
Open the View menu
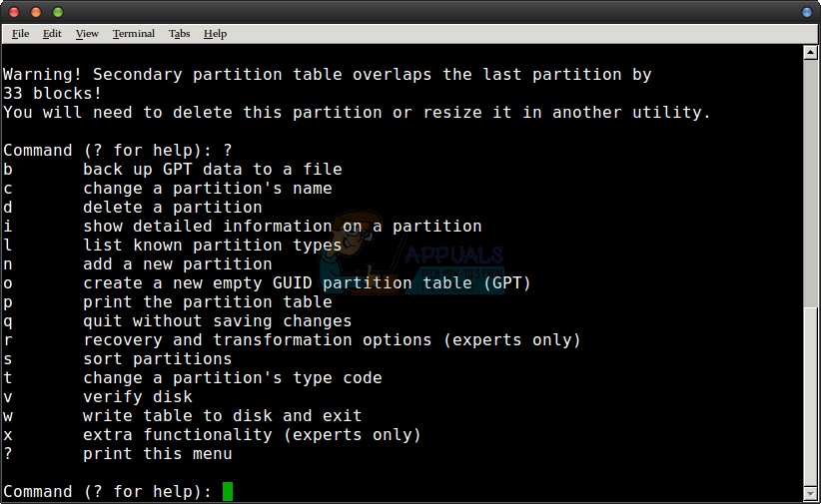(87, 33)
